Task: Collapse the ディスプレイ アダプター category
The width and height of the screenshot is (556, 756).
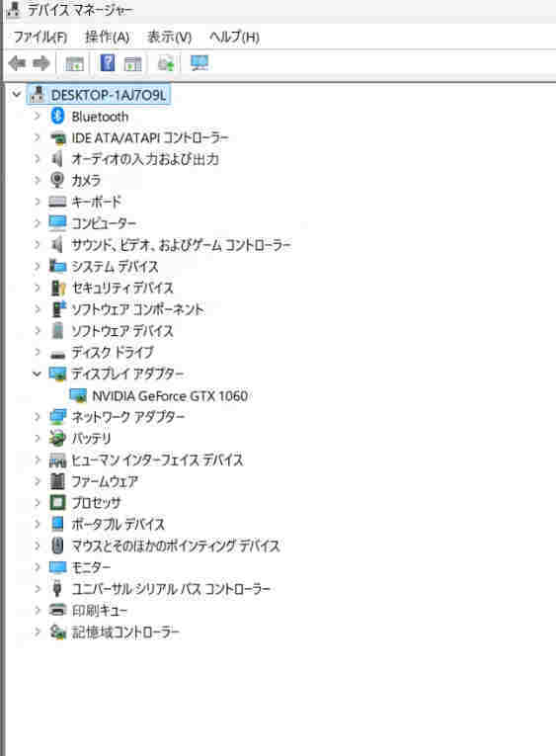Action: 37,374
